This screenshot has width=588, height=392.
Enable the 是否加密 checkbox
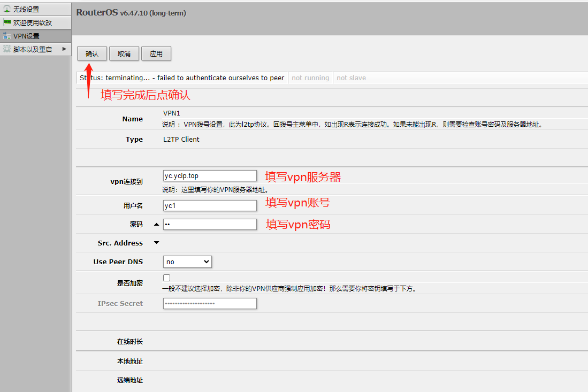click(x=167, y=278)
